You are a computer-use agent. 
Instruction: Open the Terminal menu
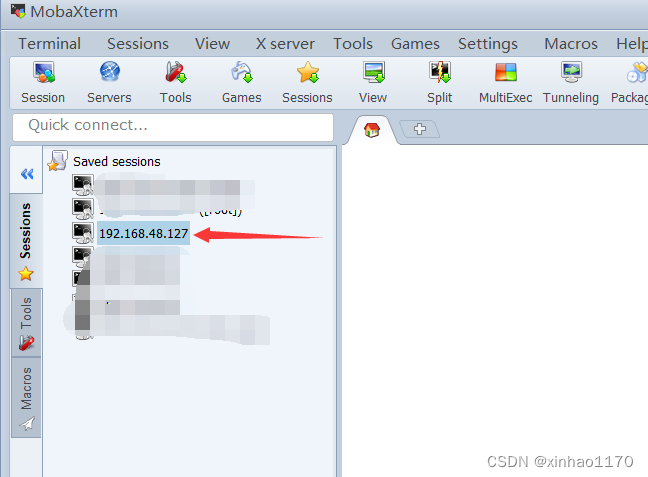click(x=50, y=44)
